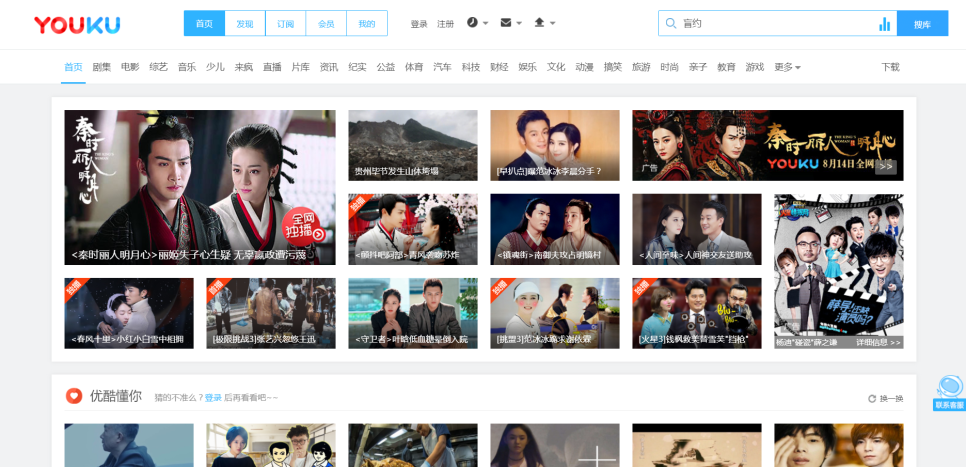Open the 体育 category

(x=414, y=67)
